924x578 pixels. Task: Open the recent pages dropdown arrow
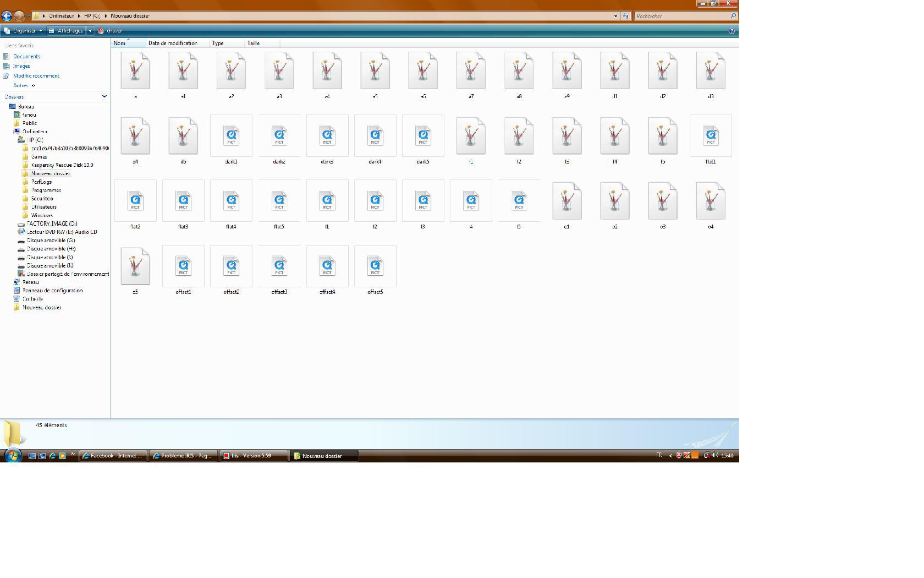click(x=28, y=16)
